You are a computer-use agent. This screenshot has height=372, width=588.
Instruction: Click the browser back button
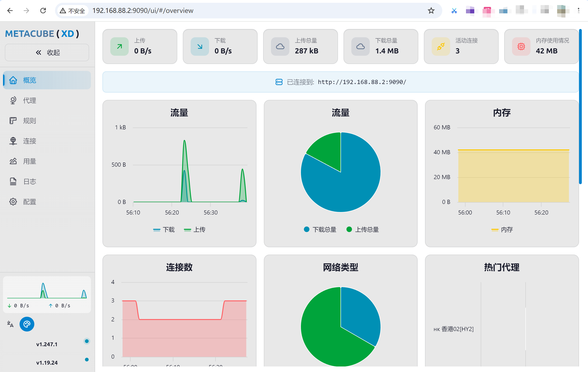tap(10, 11)
